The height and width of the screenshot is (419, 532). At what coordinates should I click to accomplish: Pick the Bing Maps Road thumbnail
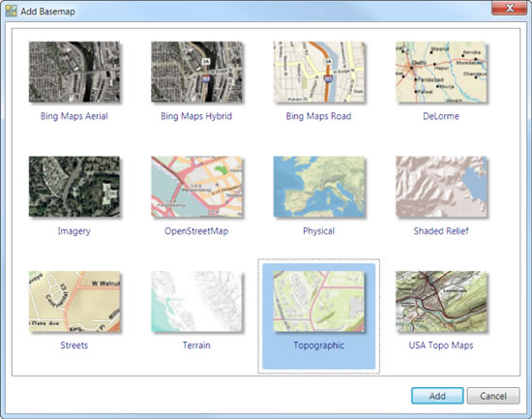318,72
